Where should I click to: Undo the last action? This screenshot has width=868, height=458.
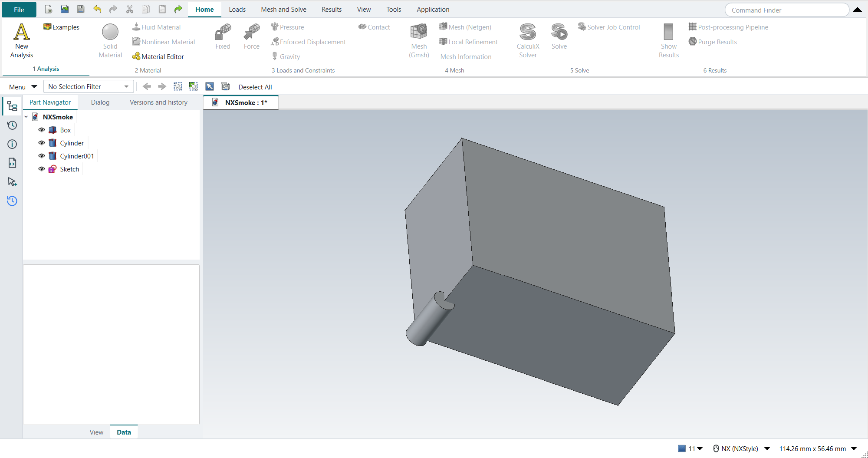pos(97,9)
